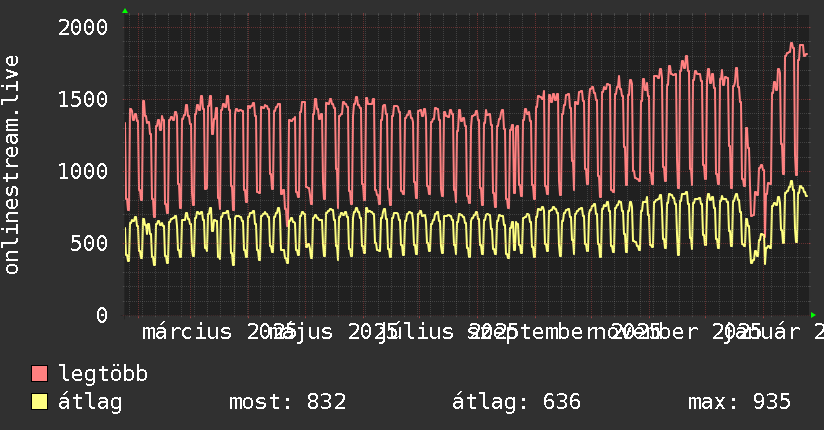Click the 0 y-axis label

[x=102, y=315]
